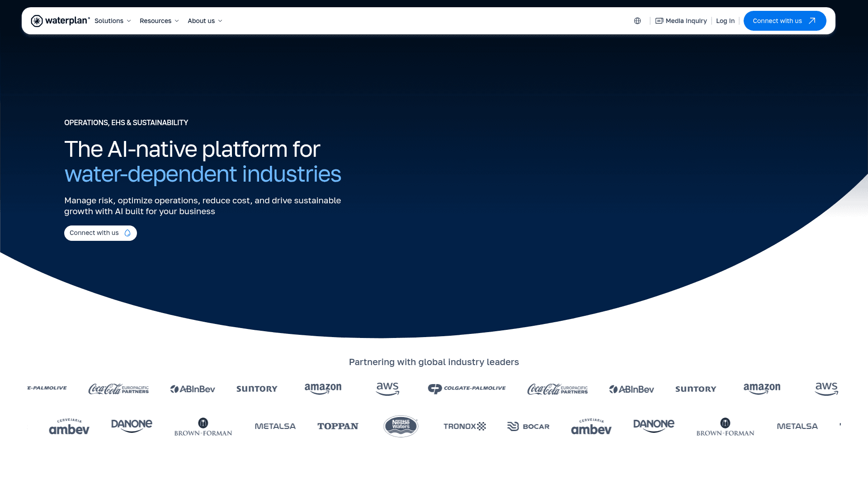
Task: Open the Resources dropdown menu
Action: [159, 21]
